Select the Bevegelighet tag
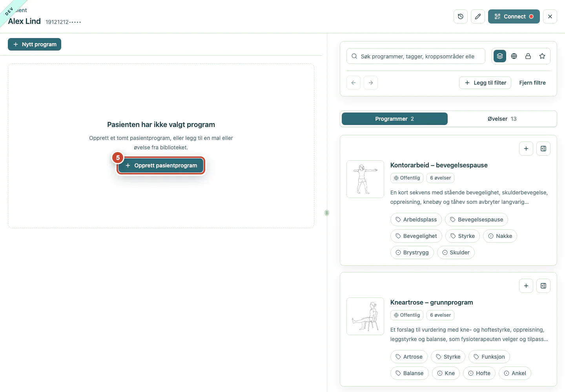 [416, 236]
